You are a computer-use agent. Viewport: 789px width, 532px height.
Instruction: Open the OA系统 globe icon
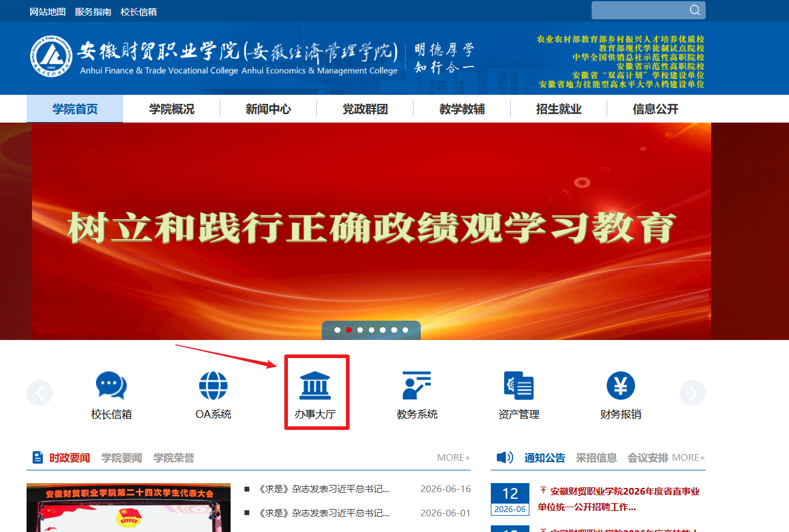click(x=213, y=385)
